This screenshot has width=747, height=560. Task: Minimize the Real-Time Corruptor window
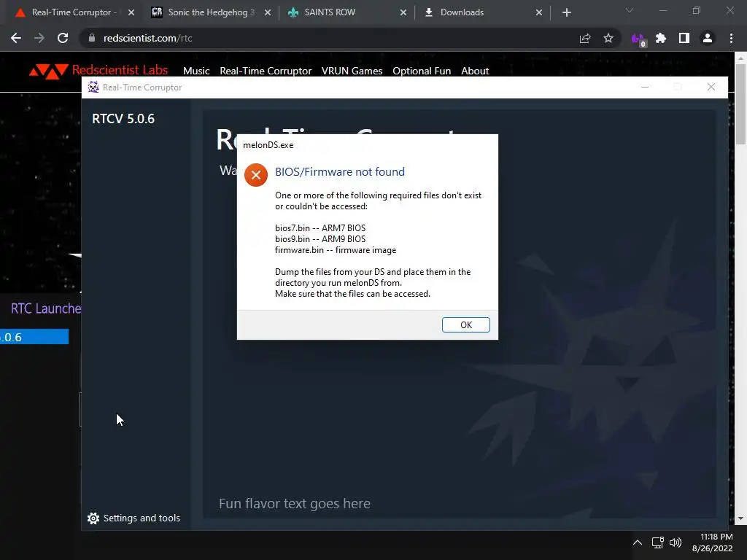645,87
